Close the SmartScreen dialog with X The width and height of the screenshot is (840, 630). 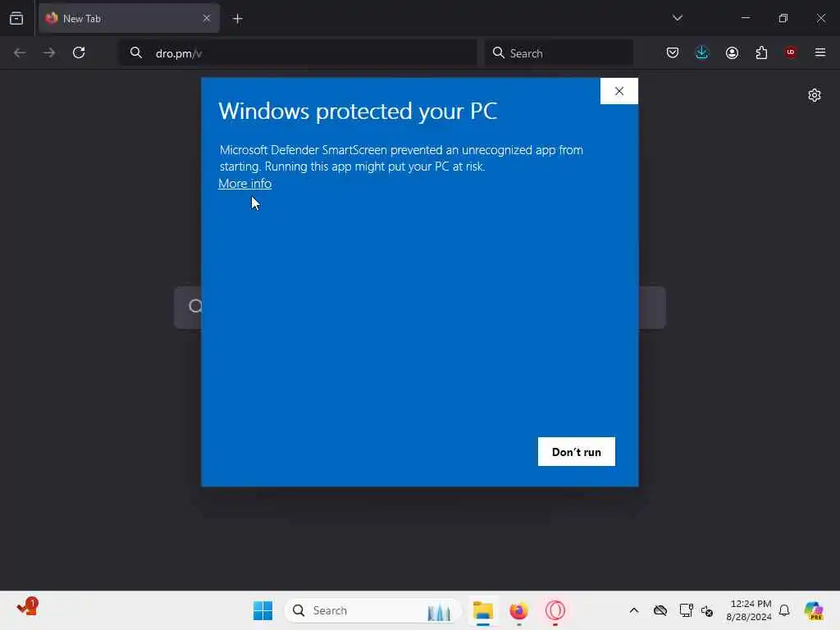(x=619, y=91)
